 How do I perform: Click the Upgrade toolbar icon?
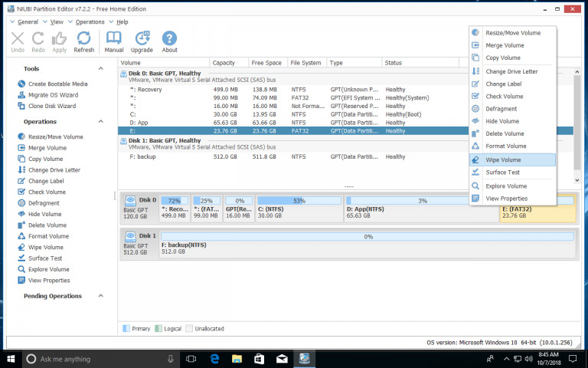[142, 41]
